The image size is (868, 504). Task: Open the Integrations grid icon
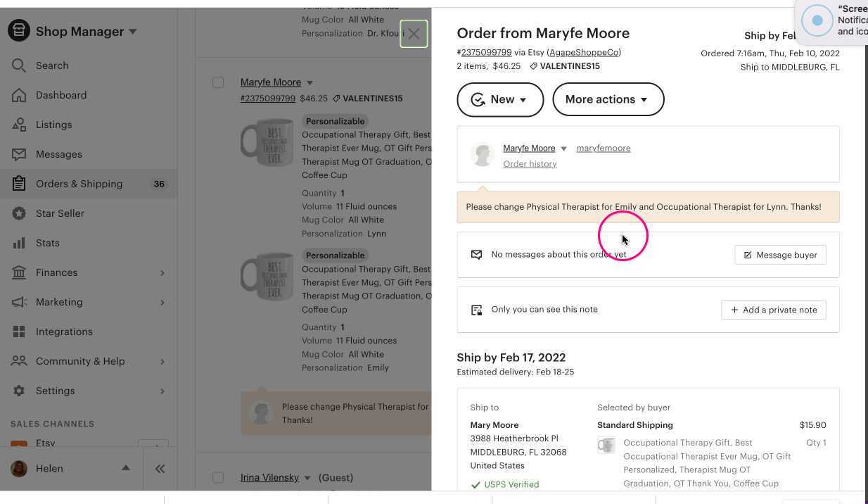pyautogui.click(x=19, y=331)
